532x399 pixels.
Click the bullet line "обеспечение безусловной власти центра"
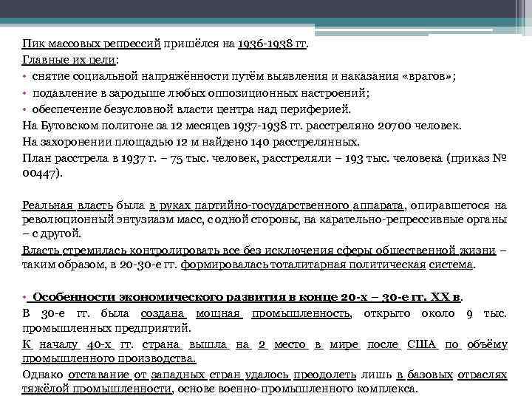[x=191, y=109]
